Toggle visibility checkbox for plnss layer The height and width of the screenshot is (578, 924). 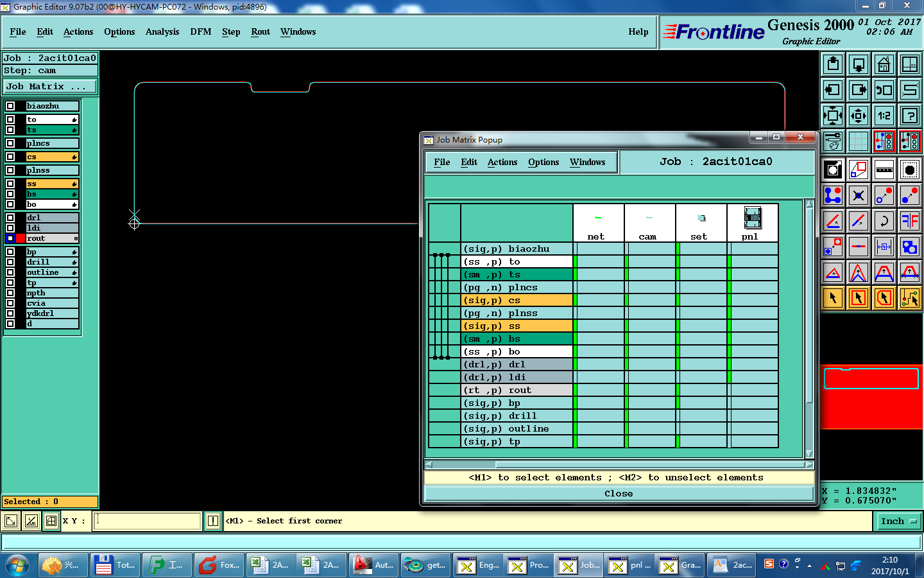pos(10,170)
